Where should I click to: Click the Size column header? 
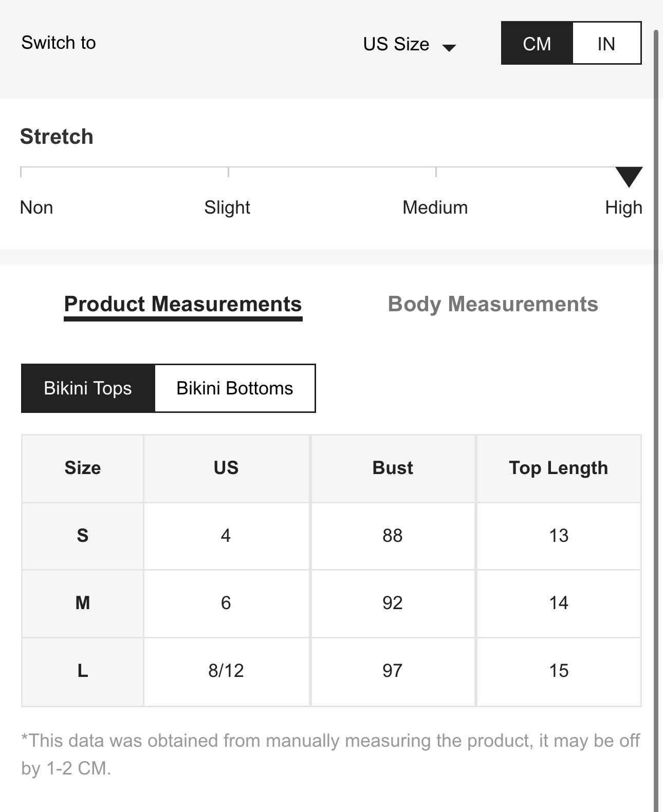pos(83,468)
